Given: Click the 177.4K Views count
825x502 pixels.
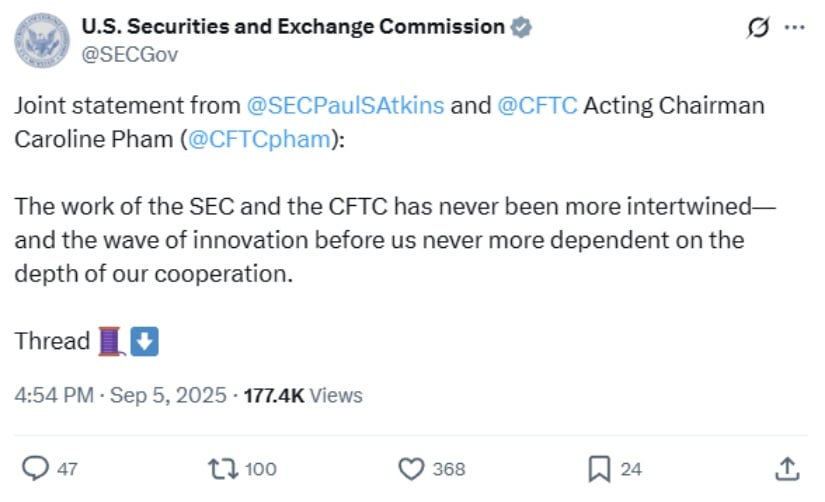Looking at the screenshot, I should 303,395.
